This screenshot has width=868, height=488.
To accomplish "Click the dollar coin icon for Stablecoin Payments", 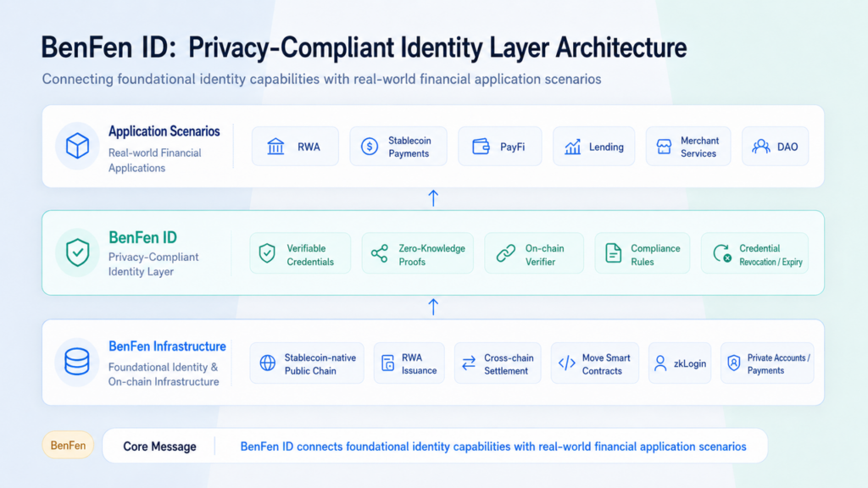I will pos(370,147).
